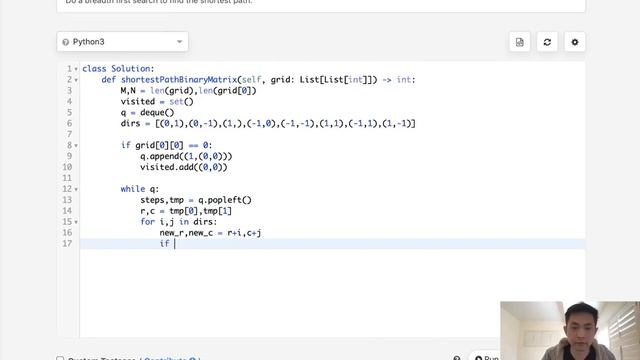The image size is (640, 360).
Task: Click 'steps,tmp = q.popleft()' line
Action: pos(196,200)
